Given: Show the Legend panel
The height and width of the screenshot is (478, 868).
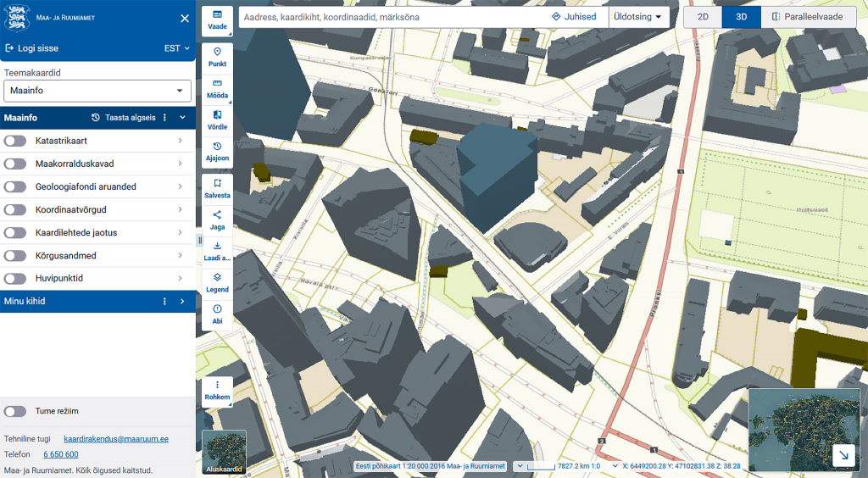Looking at the screenshot, I should pos(217,283).
